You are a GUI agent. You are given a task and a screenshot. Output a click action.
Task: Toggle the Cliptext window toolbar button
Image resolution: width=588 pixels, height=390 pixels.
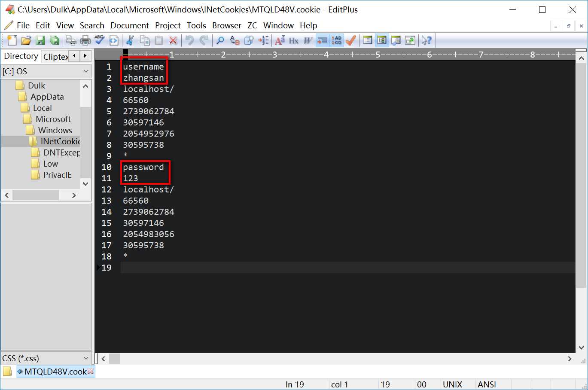click(x=368, y=40)
